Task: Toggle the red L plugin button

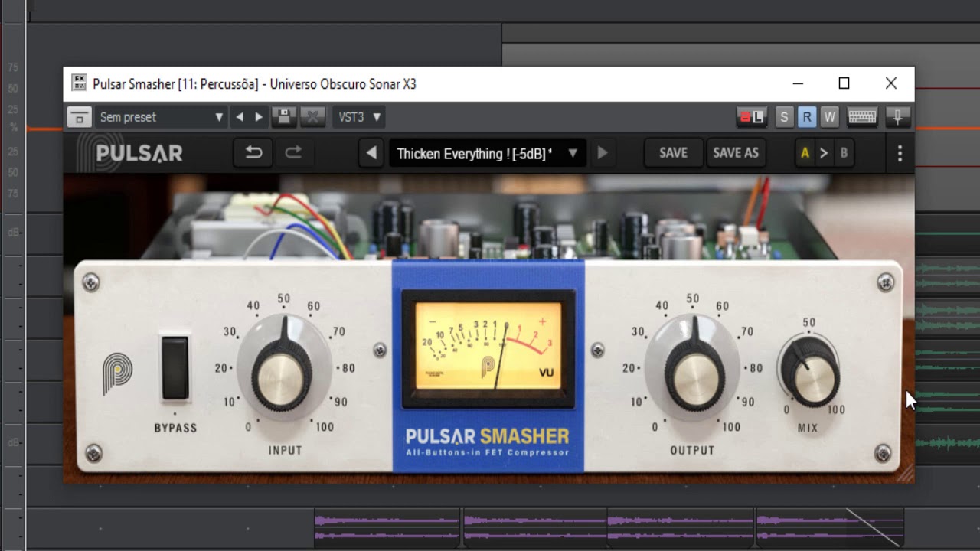Action: tap(751, 117)
